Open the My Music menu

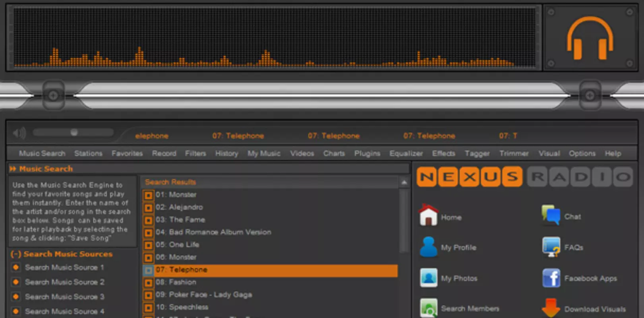264,153
